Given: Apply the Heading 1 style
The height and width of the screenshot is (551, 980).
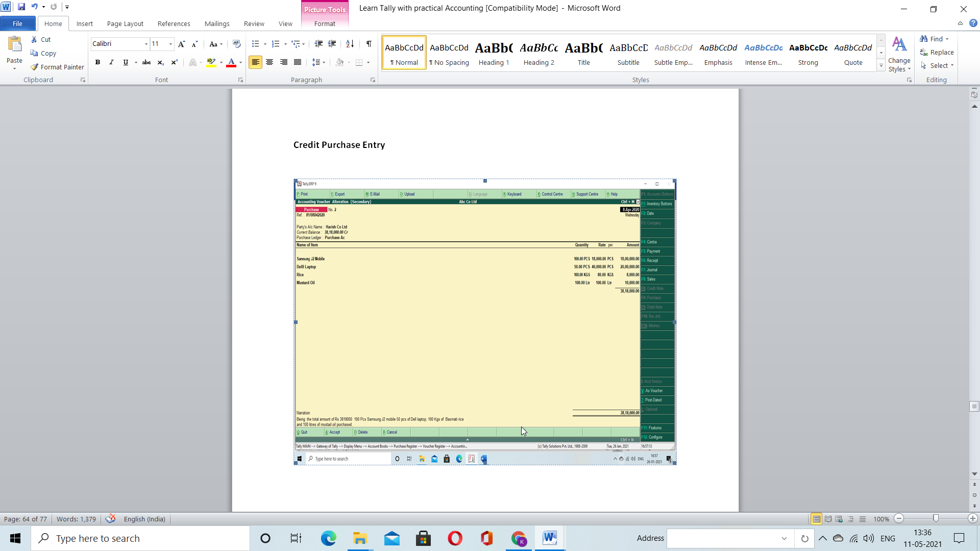Looking at the screenshot, I should click(494, 52).
